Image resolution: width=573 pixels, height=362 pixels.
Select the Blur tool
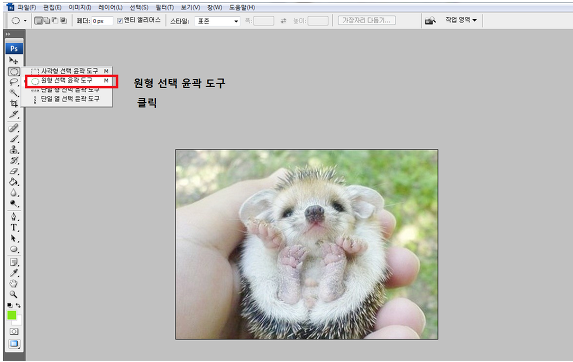click(x=14, y=192)
